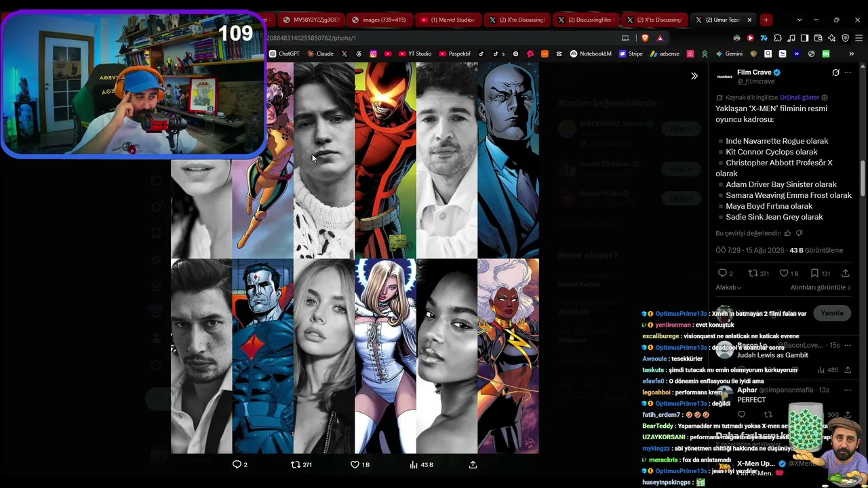Open the YT Studio bookmark

pos(415,54)
